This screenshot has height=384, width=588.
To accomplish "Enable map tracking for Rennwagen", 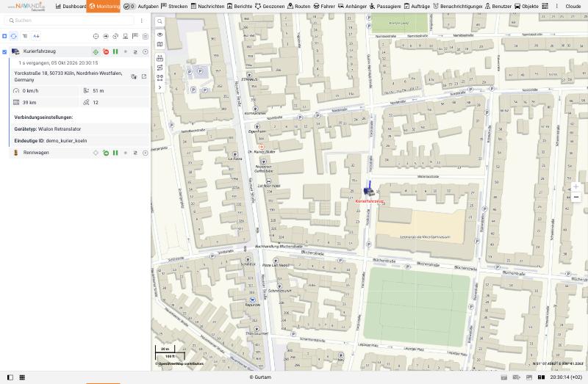I will [96, 153].
